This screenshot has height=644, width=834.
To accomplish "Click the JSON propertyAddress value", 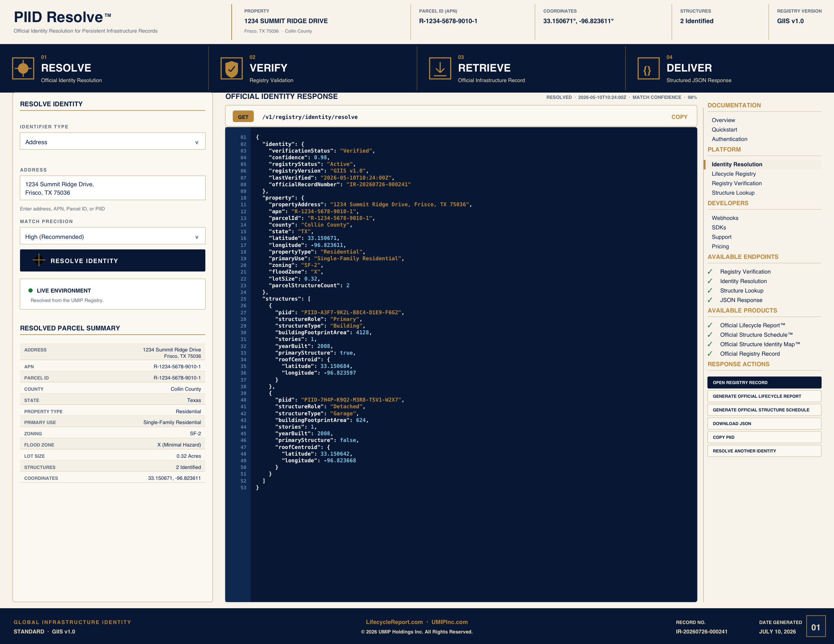I will click(399, 204).
